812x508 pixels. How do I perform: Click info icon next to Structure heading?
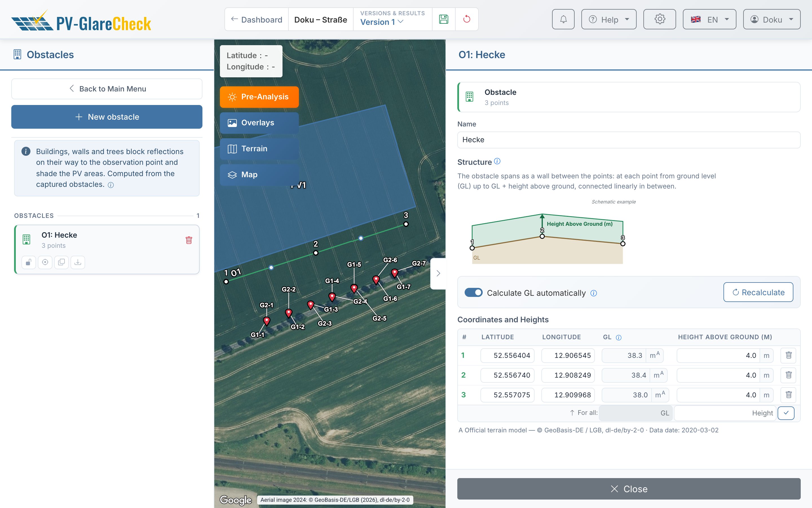tap(497, 161)
